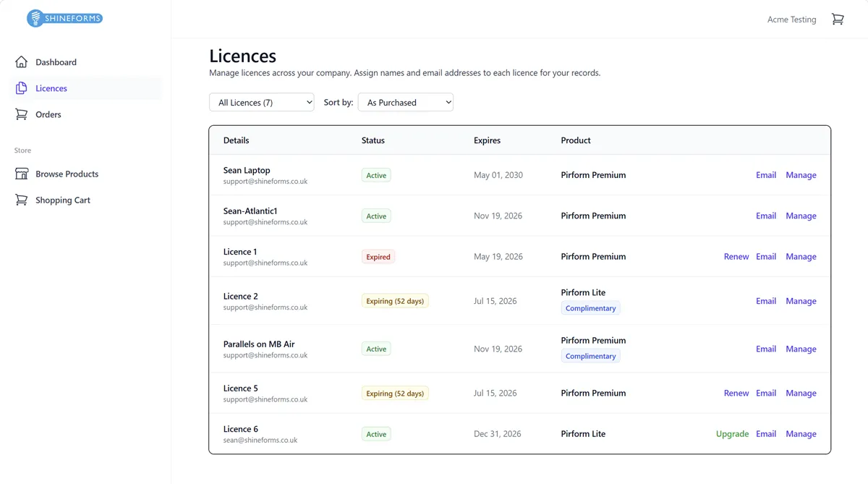Screen dimensions: 868x484
Task: Manage Licence 6
Action: [x=801, y=434]
